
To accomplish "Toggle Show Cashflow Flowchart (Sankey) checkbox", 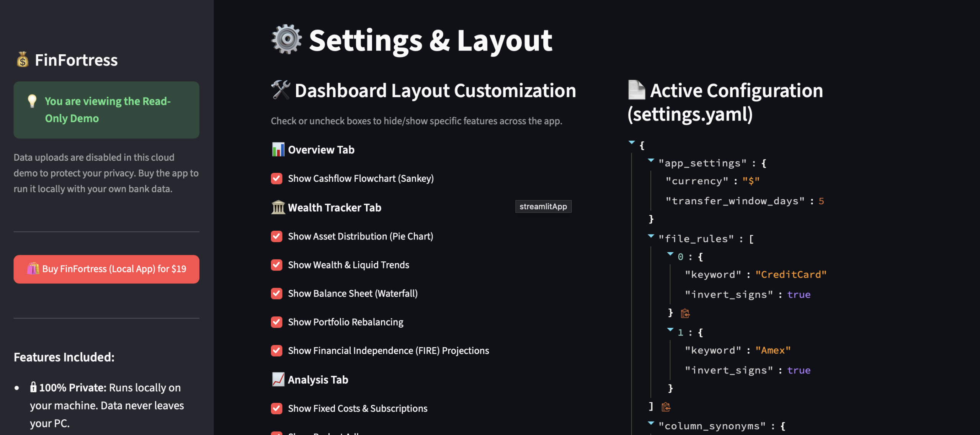I will 276,178.
